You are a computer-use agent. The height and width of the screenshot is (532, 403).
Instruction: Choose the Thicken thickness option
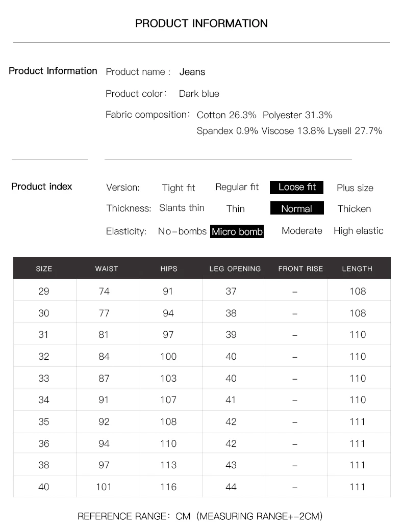[354, 209]
